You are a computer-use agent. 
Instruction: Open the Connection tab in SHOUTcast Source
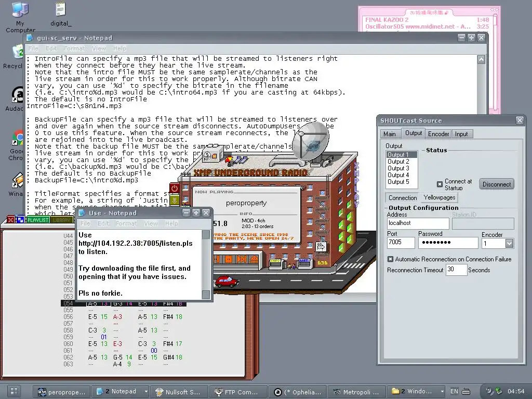point(403,198)
